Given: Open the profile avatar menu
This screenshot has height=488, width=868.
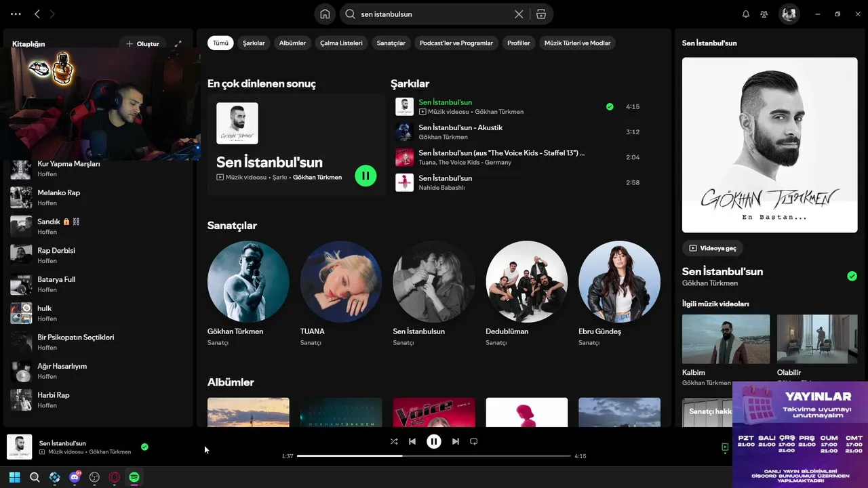Looking at the screenshot, I should tap(789, 14).
